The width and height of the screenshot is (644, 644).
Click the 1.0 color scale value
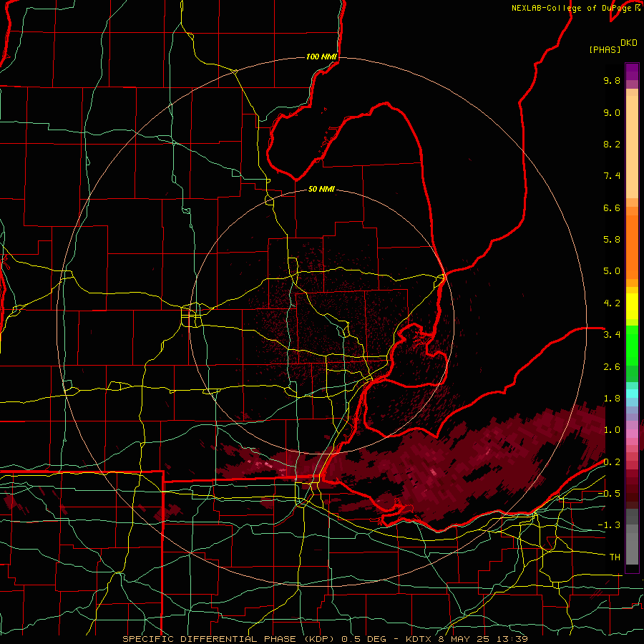click(x=612, y=430)
